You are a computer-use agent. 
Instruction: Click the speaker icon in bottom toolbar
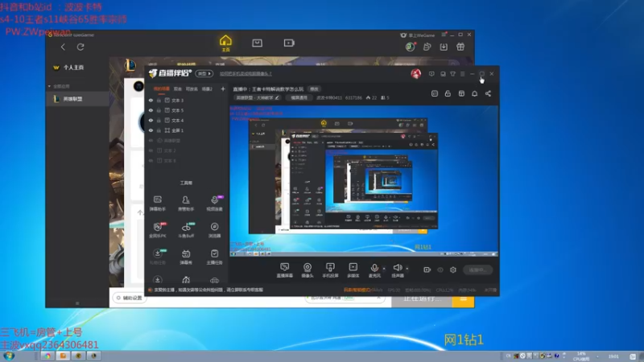397,269
